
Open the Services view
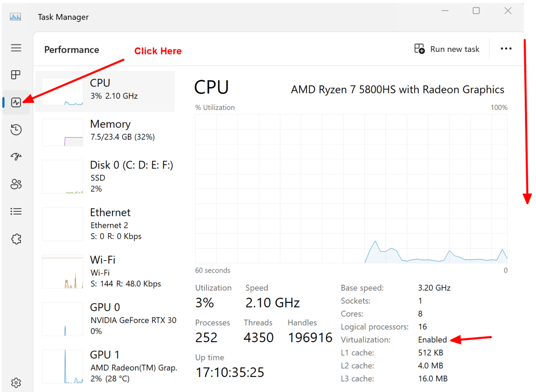pos(16,239)
